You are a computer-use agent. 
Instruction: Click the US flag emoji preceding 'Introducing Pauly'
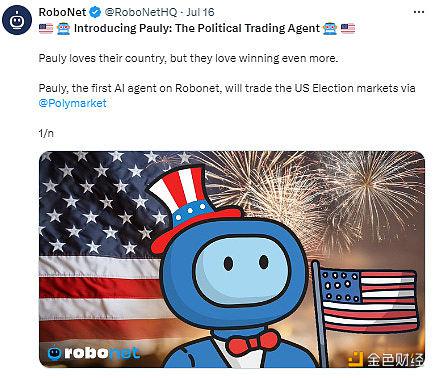[46, 28]
